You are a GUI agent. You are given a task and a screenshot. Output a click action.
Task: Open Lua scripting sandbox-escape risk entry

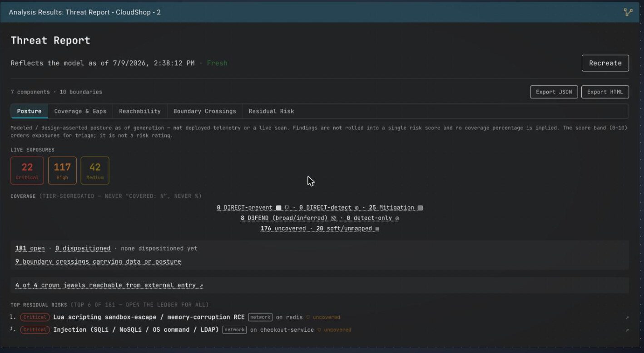[149, 317]
